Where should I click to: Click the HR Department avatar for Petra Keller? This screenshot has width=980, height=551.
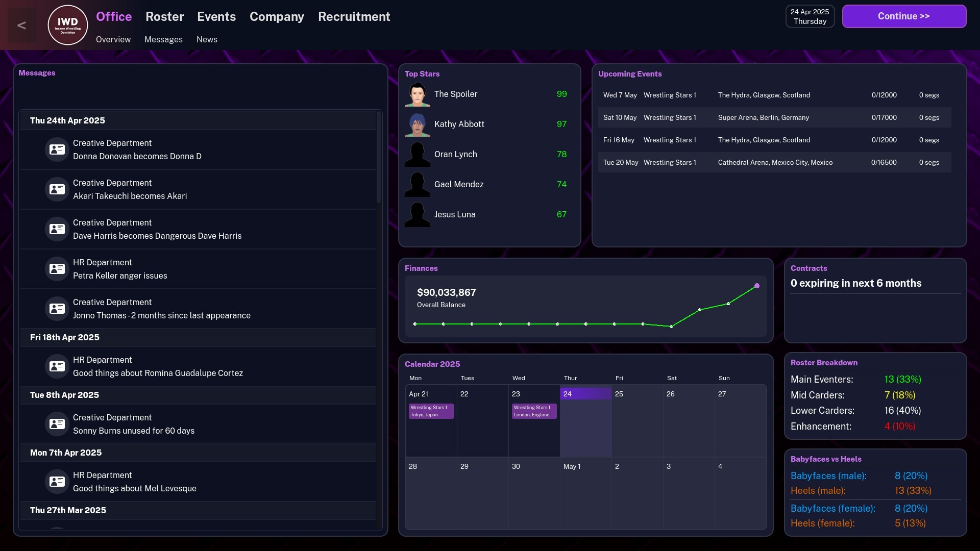tap(57, 269)
